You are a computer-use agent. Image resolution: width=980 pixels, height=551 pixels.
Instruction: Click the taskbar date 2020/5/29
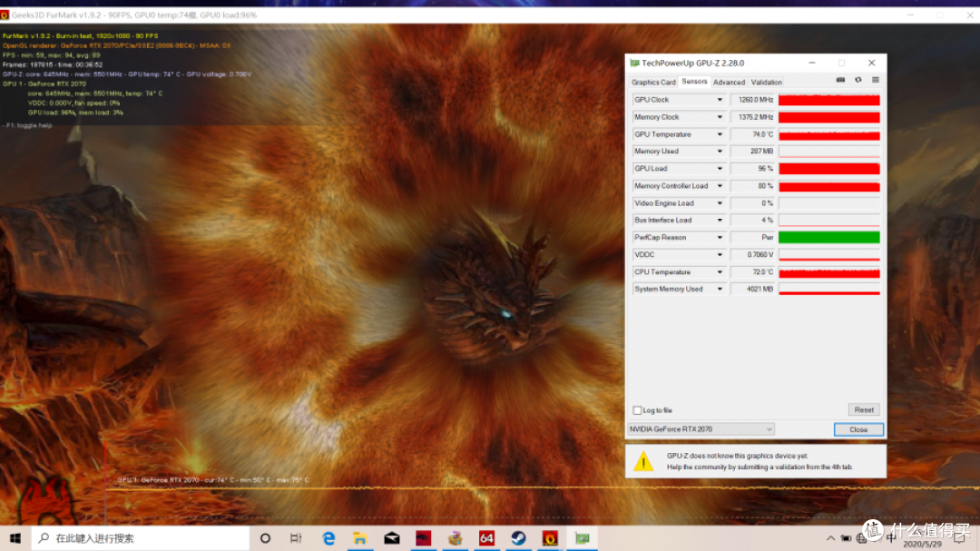coord(922,544)
